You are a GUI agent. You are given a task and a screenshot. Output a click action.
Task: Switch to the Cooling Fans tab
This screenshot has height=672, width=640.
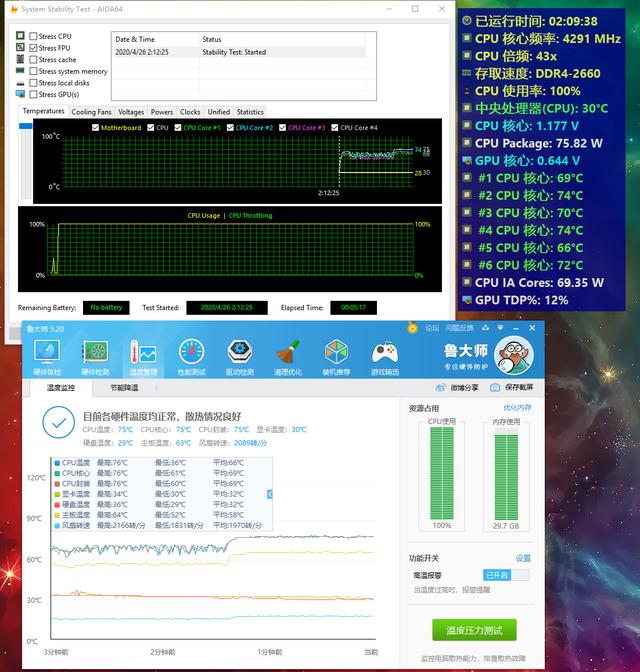pos(91,112)
